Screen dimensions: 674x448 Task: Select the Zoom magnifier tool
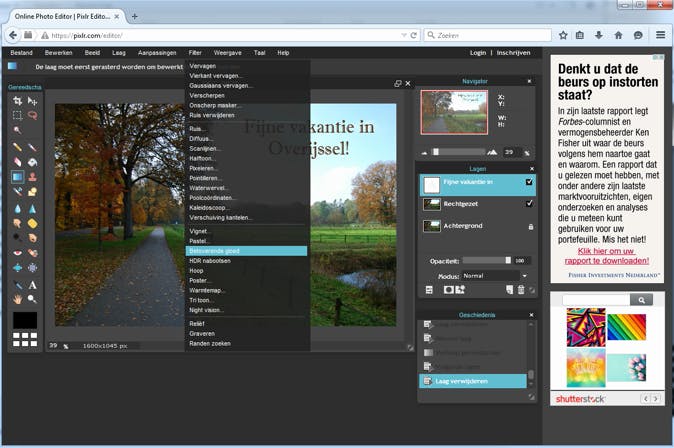[x=32, y=299]
